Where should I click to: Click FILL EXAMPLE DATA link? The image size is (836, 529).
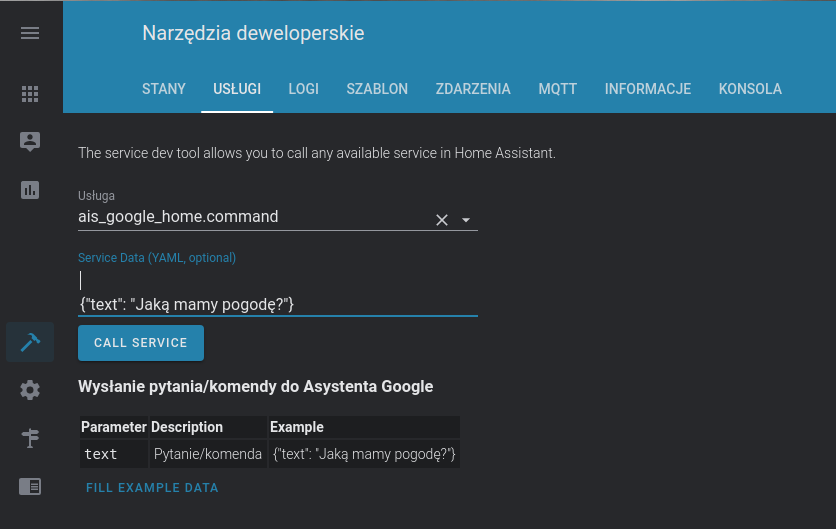[152, 488]
